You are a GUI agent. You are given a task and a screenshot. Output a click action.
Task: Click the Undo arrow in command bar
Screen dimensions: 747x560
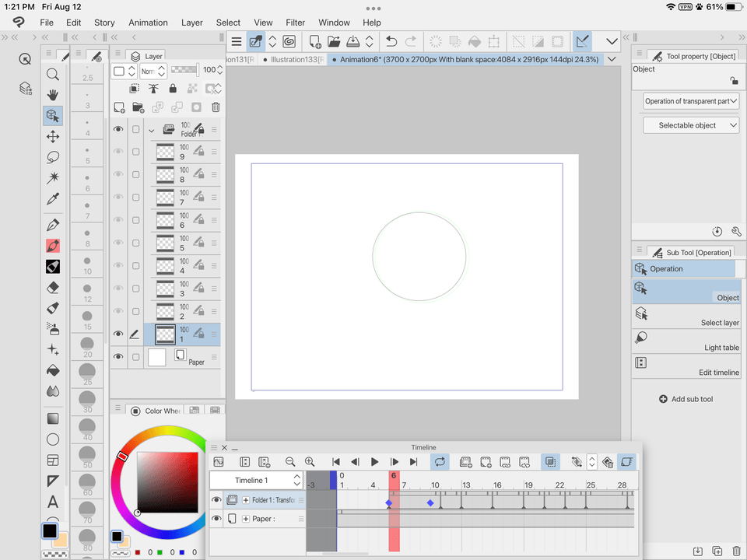click(x=391, y=41)
